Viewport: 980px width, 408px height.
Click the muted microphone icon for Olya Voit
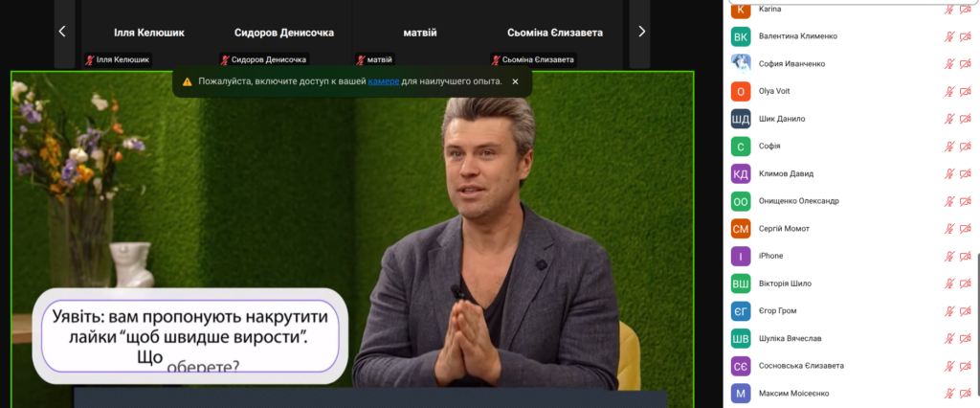950,92
